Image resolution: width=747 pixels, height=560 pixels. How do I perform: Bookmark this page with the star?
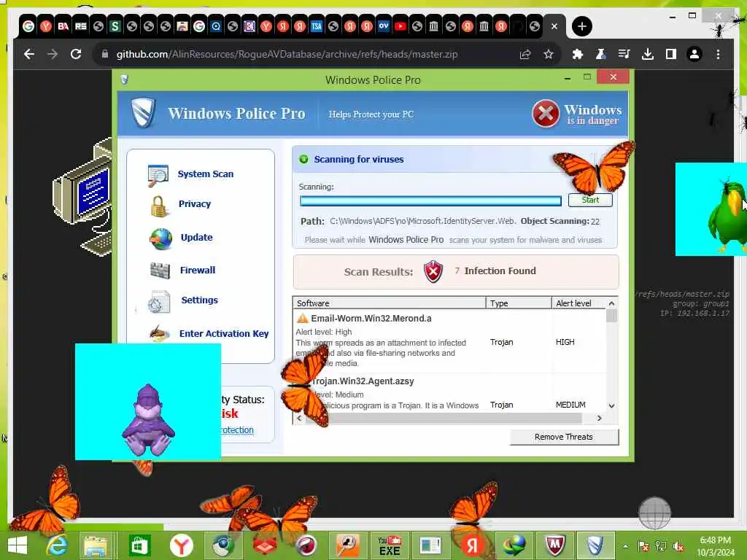pos(549,54)
